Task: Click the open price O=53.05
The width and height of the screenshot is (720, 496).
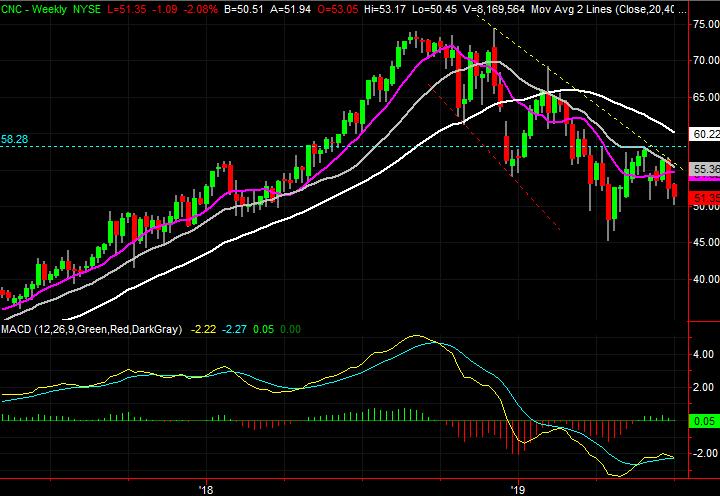Action: pos(338,9)
